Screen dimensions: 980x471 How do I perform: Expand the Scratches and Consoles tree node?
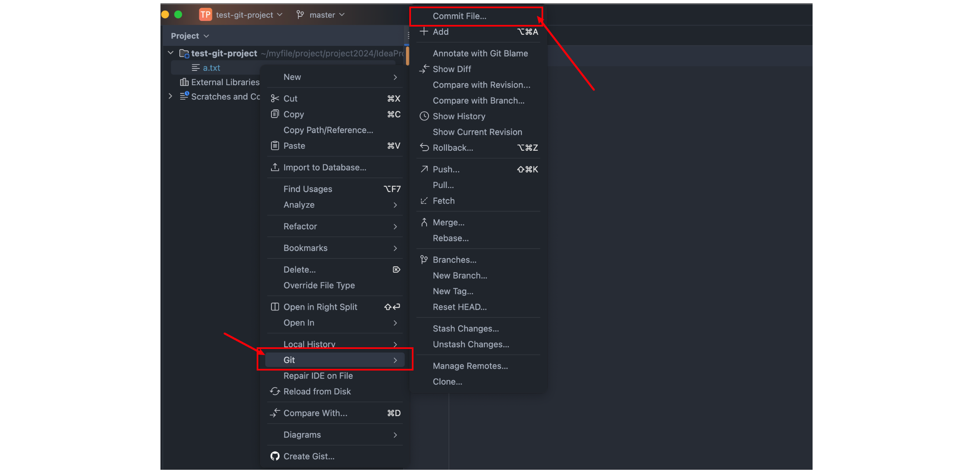point(171,96)
